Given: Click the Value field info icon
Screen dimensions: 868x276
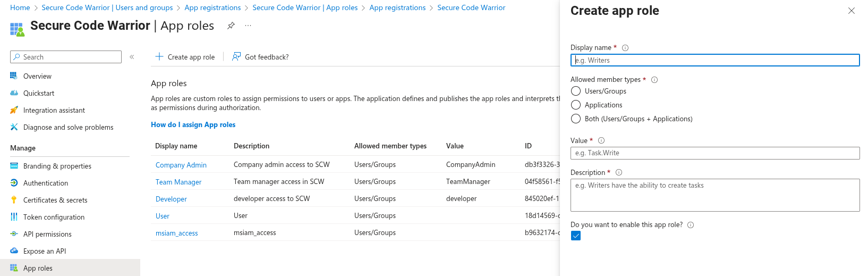Looking at the screenshot, I should click(x=601, y=141).
